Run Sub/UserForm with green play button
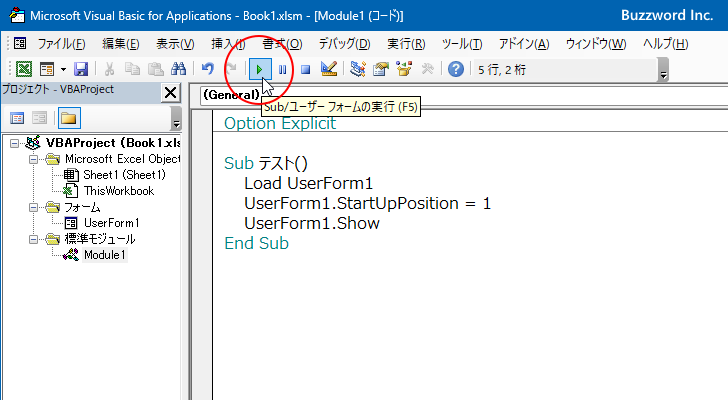The image size is (728, 400). pos(260,70)
